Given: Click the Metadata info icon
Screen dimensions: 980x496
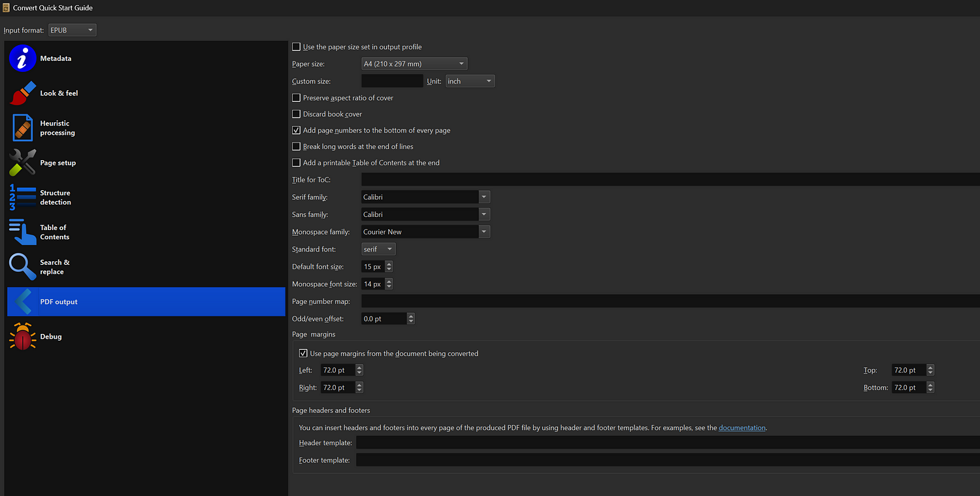Looking at the screenshot, I should [22, 58].
